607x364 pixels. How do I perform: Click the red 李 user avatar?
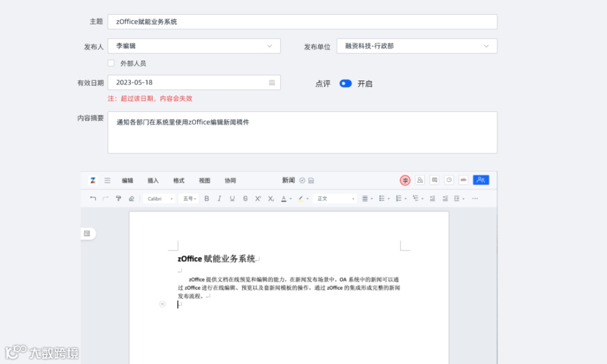(x=405, y=180)
